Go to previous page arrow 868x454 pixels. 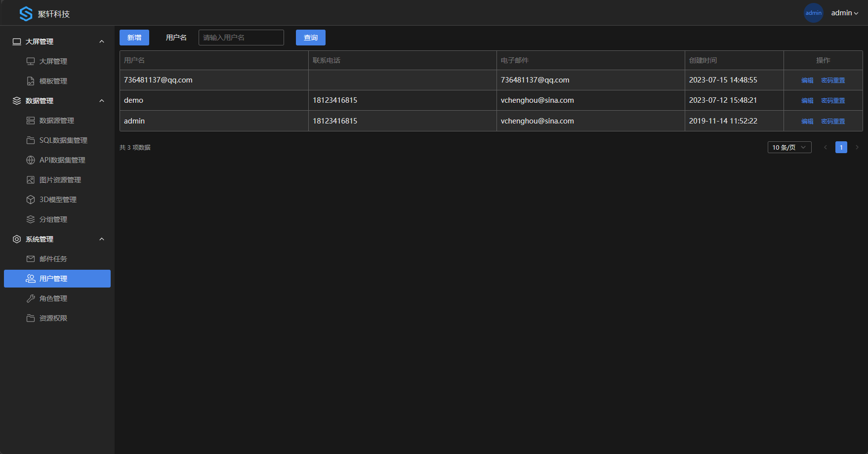click(x=826, y=147)
